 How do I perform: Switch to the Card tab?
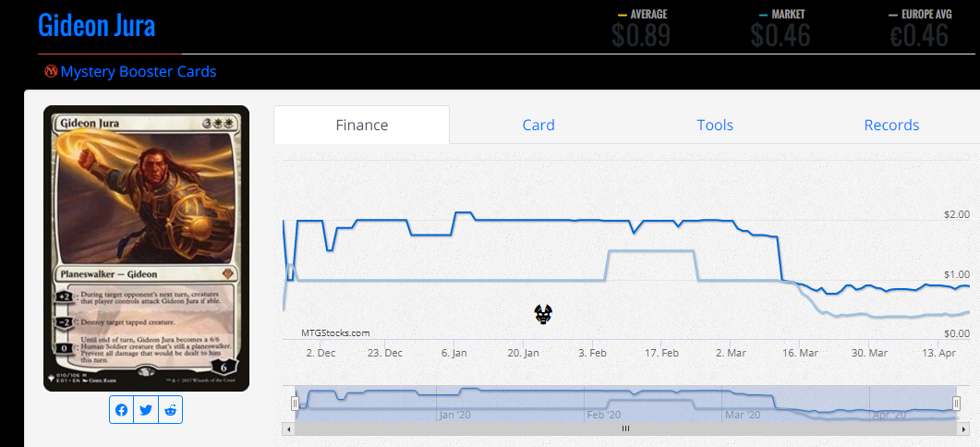[538, 125]
